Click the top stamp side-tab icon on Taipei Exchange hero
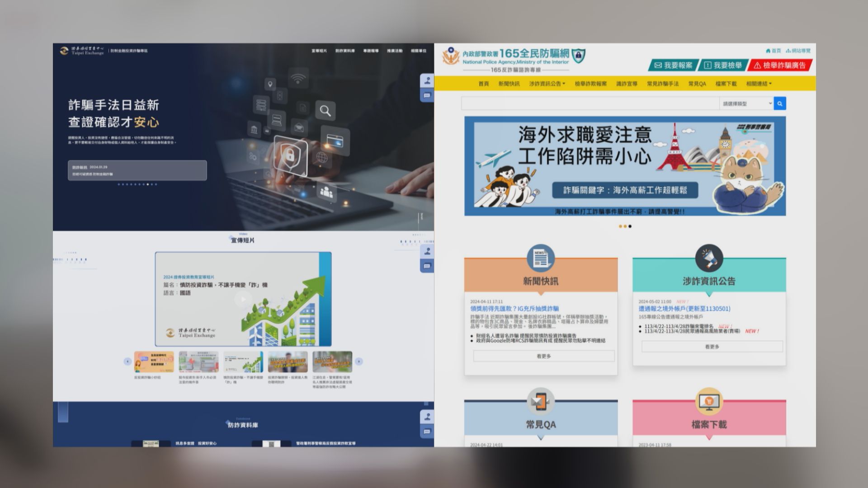 427,81
